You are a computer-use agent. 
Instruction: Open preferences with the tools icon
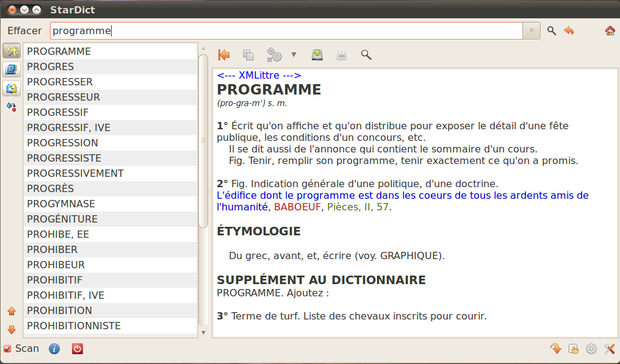point(609,349)
